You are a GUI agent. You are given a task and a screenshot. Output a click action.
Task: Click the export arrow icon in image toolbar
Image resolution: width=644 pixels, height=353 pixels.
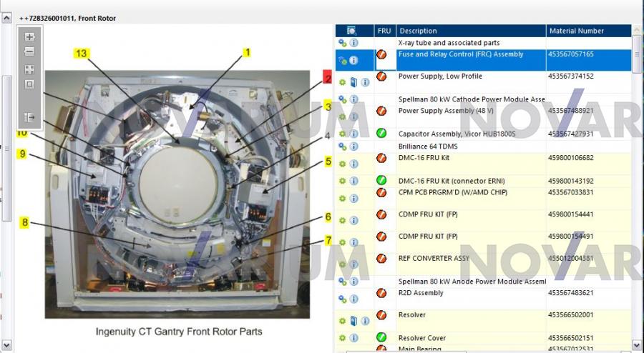29,116
